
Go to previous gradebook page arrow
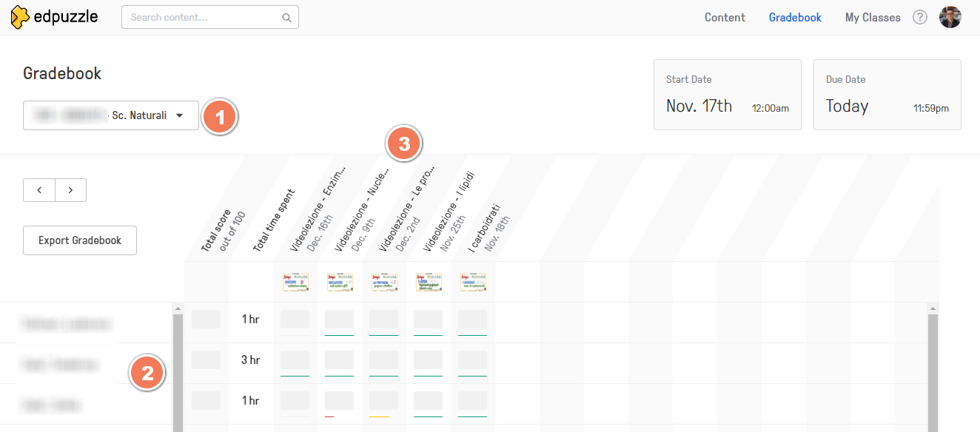coord(39,190)
